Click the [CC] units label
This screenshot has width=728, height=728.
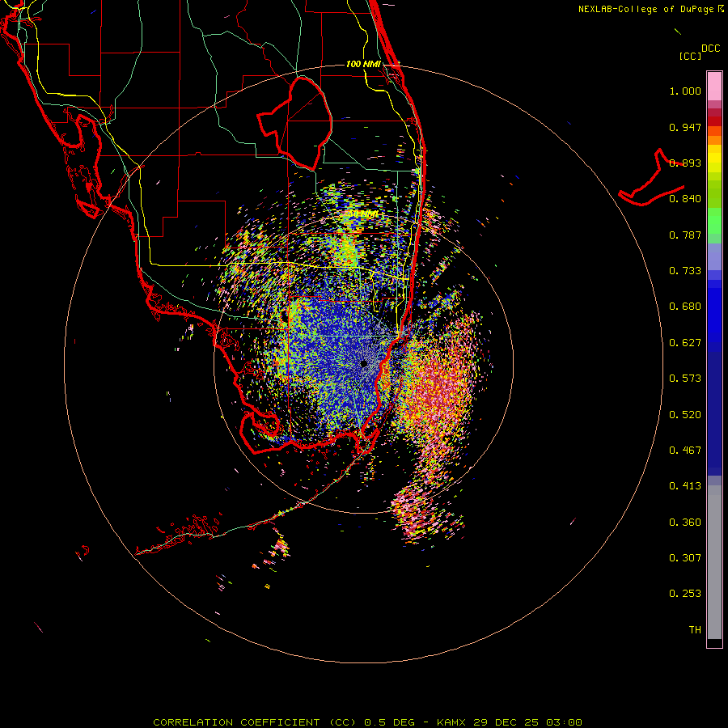[x=690, y=56]
